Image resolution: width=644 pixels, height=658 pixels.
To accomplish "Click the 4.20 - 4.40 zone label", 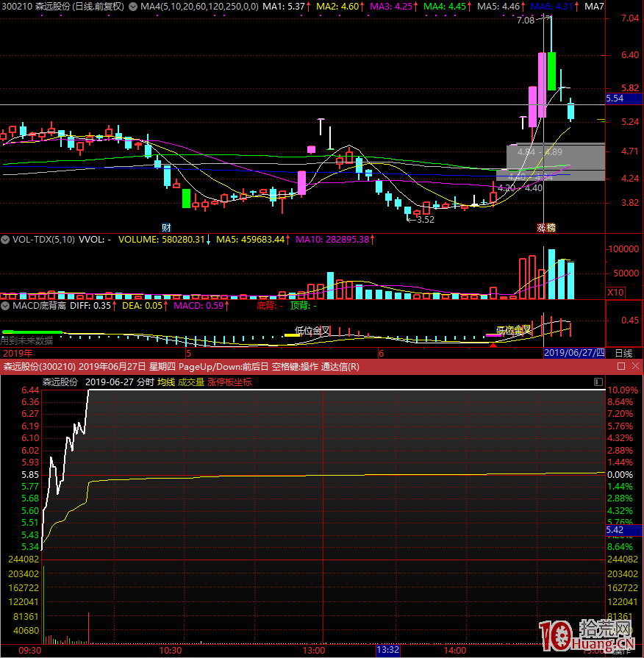I will [x=520, y=188].
